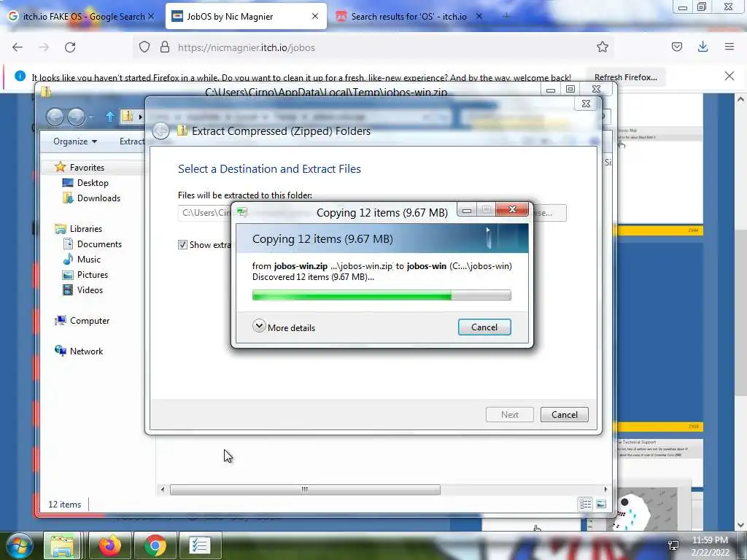Click Extract in Explorer toolbar
This screenshot has height=560, width=747.
point(131,141)
